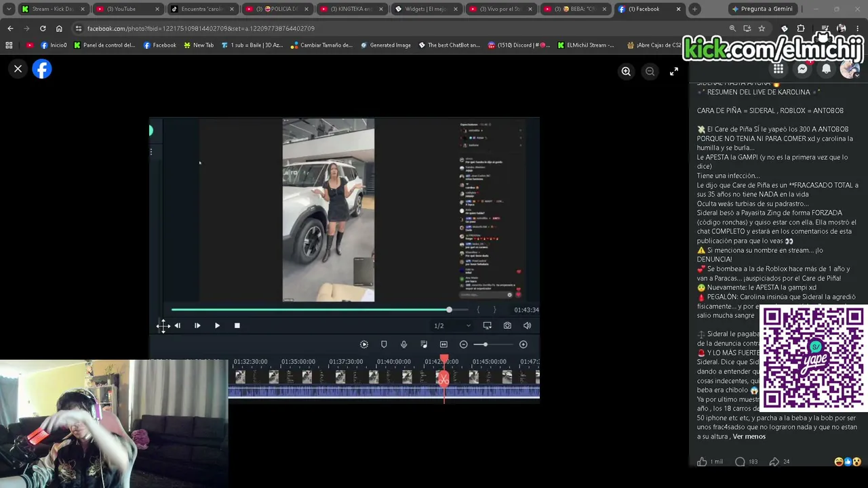Zoom out of the photo
This screenshot has width=868, height=488.
coord(650,71)
